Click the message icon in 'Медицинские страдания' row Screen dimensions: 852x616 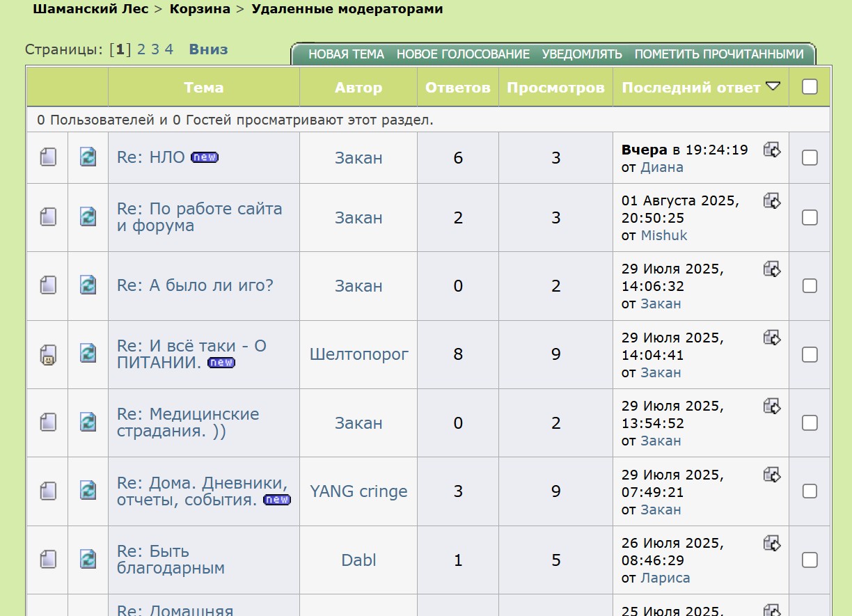(x=88, y=422)
